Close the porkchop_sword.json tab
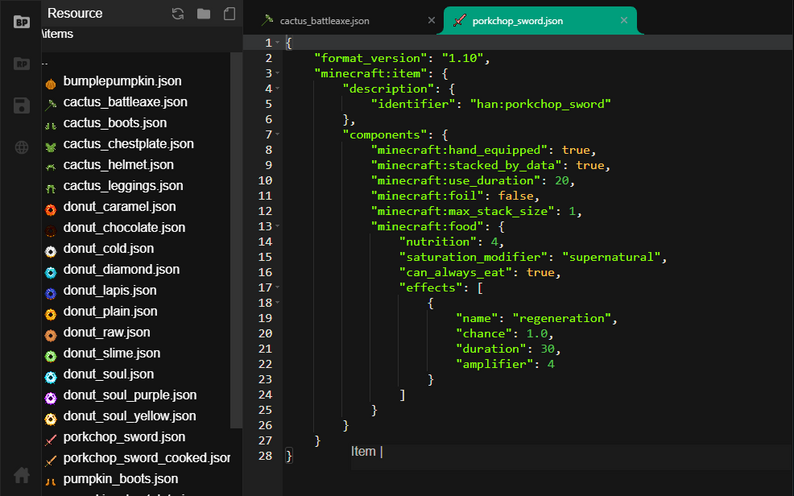This screenshot has height=496, width=794. click(x=624, y=20)
